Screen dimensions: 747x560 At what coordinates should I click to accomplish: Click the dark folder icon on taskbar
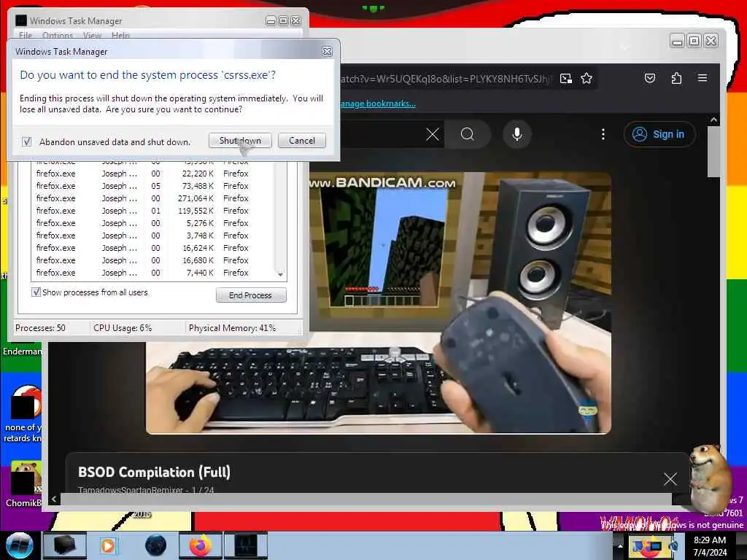click(x=65, y=545)
